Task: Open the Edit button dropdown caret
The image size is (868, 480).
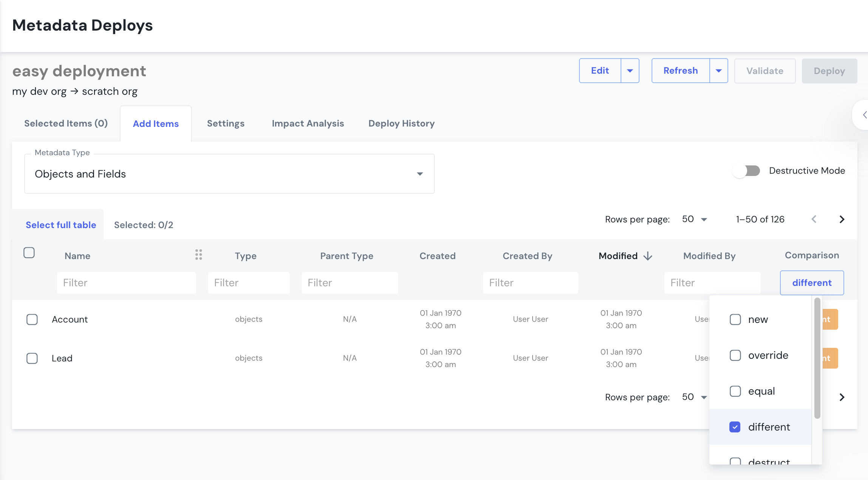Action: coord(629,71)
